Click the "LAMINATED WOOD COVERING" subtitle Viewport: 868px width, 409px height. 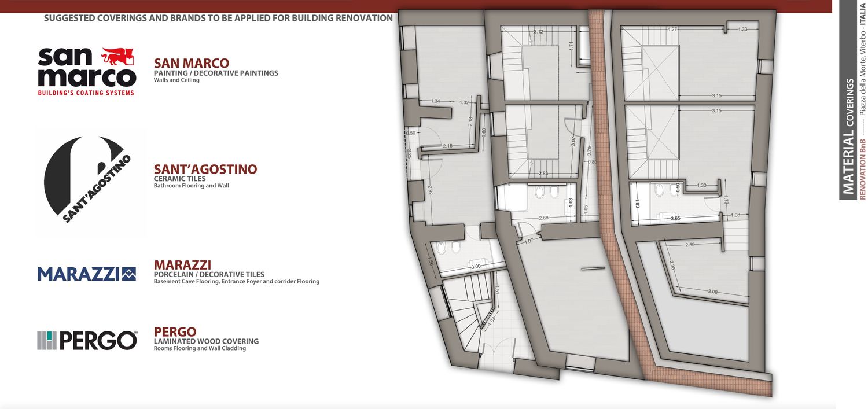[206, 341]
